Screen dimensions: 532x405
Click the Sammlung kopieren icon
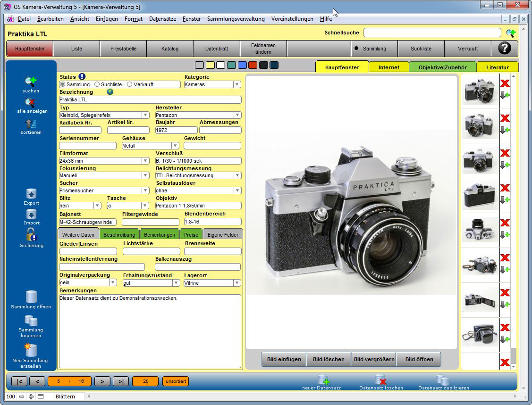pyautogui.click(x=31, y=321)
